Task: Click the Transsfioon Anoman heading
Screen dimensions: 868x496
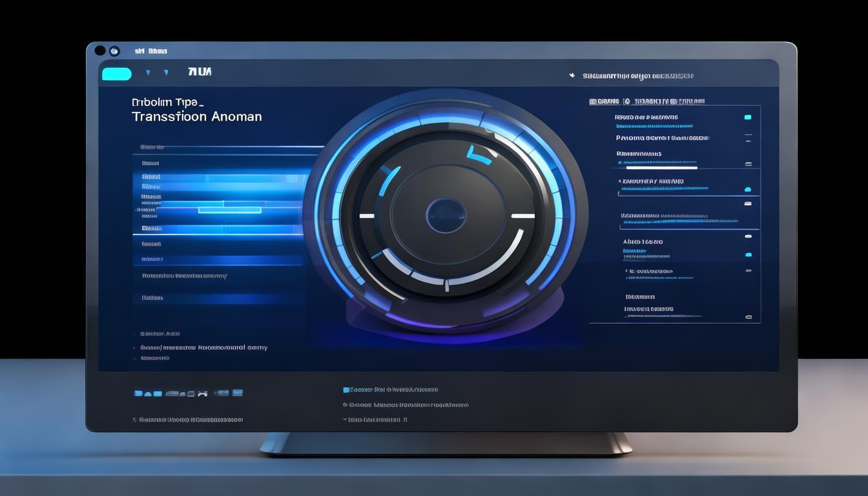Action: coord(196,117)
